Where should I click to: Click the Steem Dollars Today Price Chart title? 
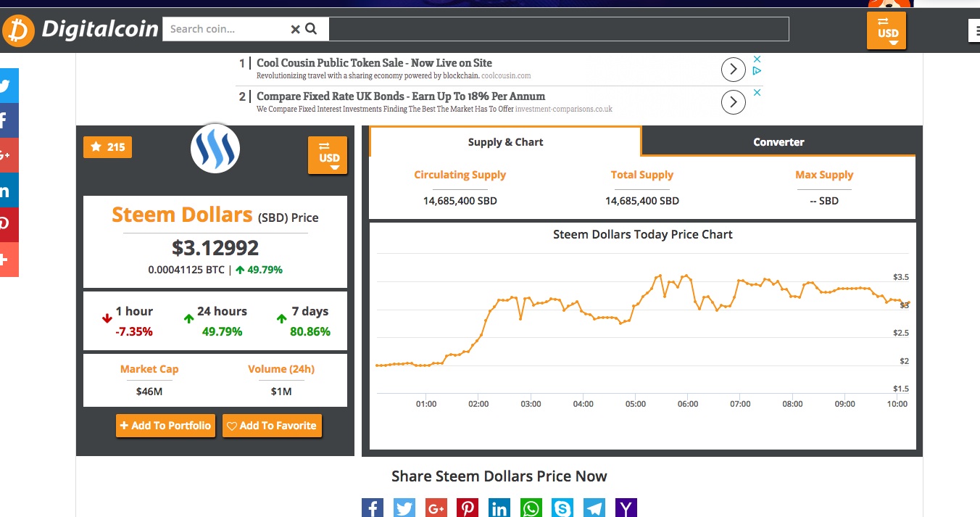pyautogui.click(x=643, y=234)
